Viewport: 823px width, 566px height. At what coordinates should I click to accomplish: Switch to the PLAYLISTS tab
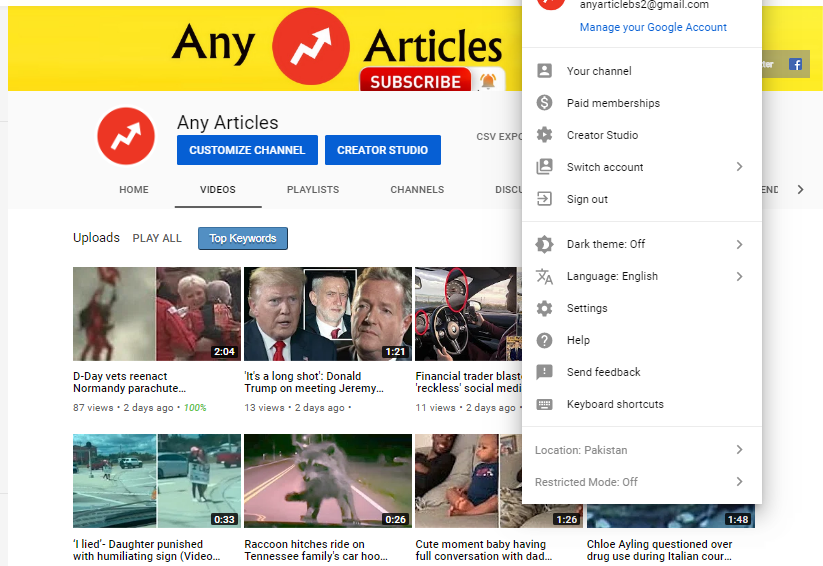313,190
